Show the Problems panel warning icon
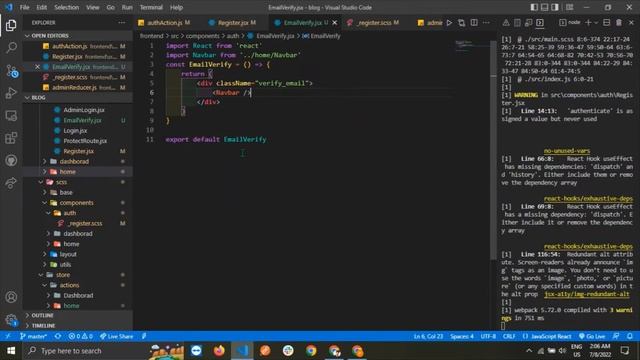The height and width of the screenshot is (360, 640). coord(506,23)
